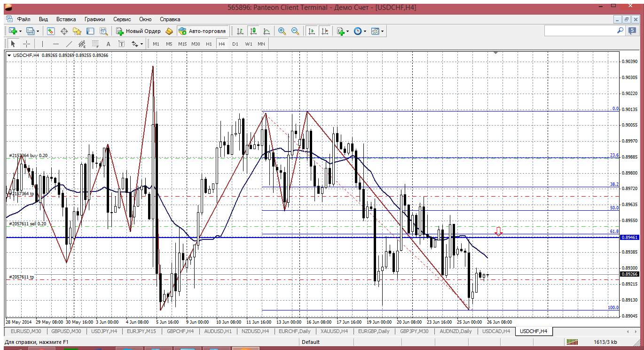Viewport: 644px width, 350px height.
Task: Switch to the XAUUSD,H4 chart tab
Action: [x=333, y=331]
